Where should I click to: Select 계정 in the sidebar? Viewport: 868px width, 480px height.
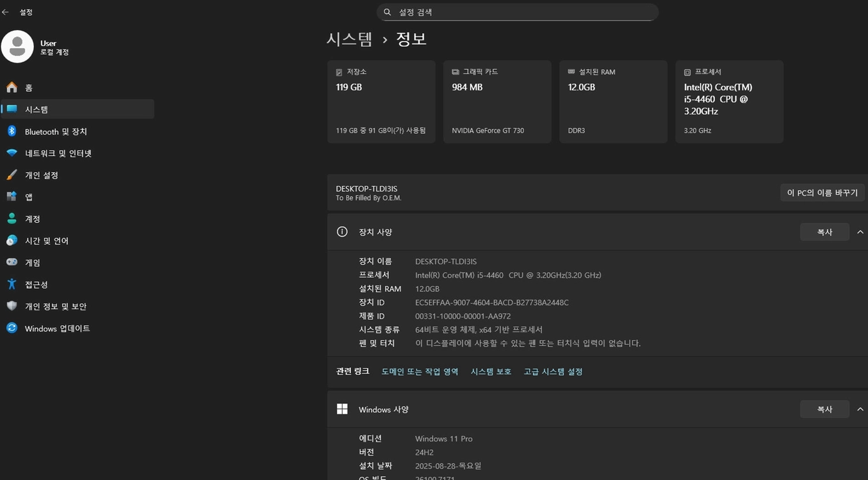coord(78,218)
